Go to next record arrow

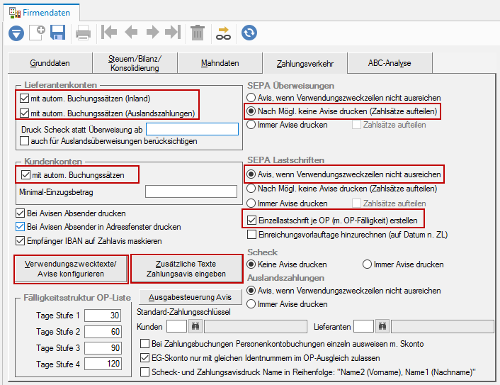point(152,32)
